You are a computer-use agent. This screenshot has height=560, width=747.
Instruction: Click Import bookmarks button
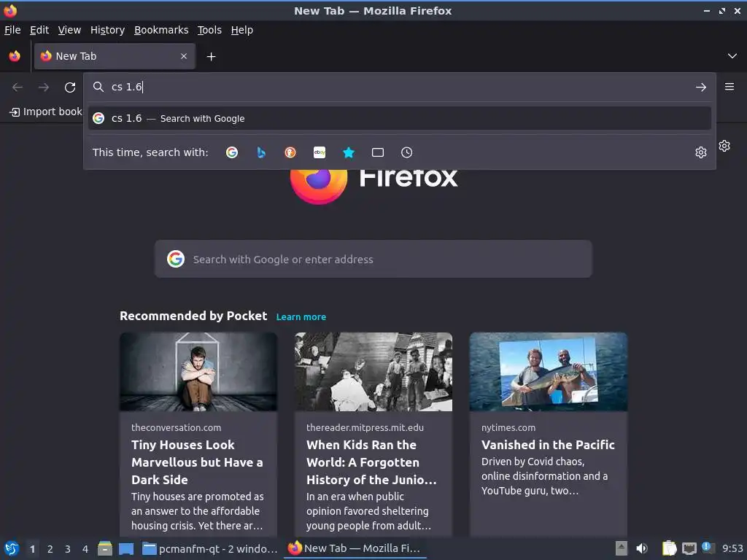46,112
